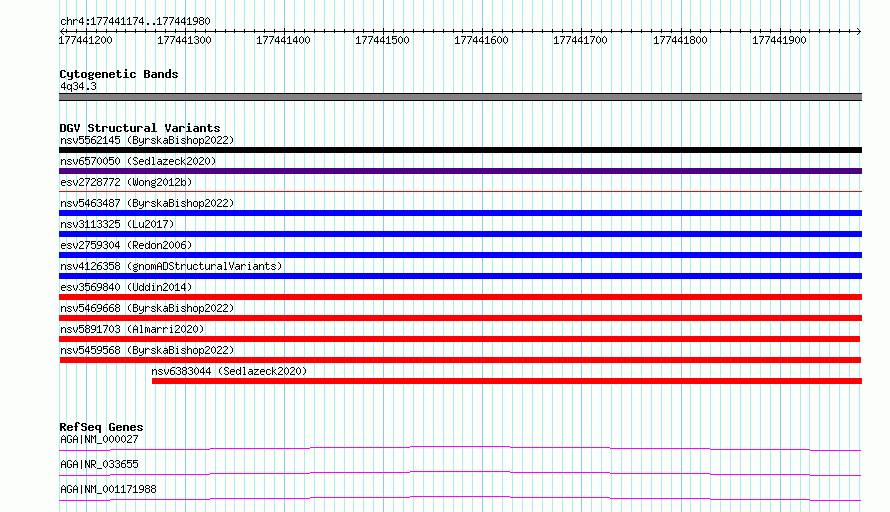Click the blue nsv4126358 variant bar
This screenshot has height=512, width=890.
pyautogui.click(x=460, y=276)
